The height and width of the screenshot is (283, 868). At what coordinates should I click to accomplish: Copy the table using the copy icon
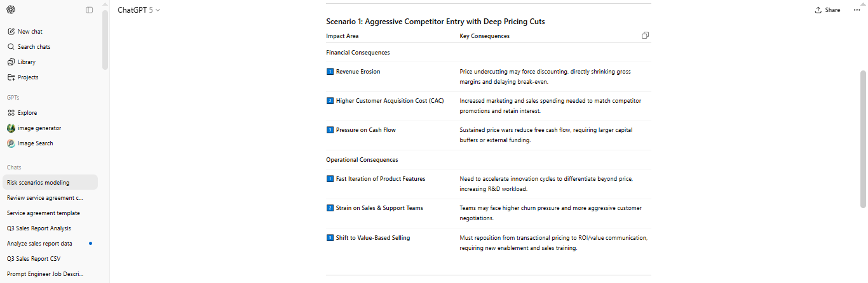pos(645,36)
